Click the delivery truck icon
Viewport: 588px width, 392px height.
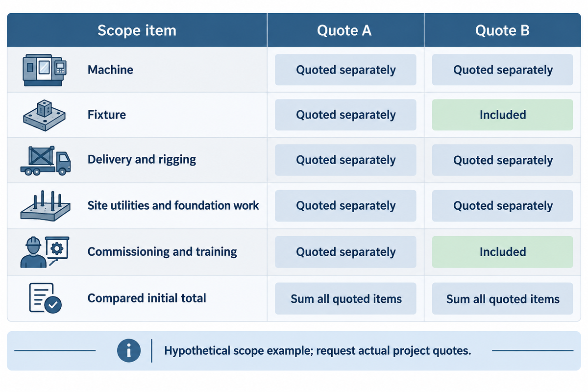click(x=45, y=160)
